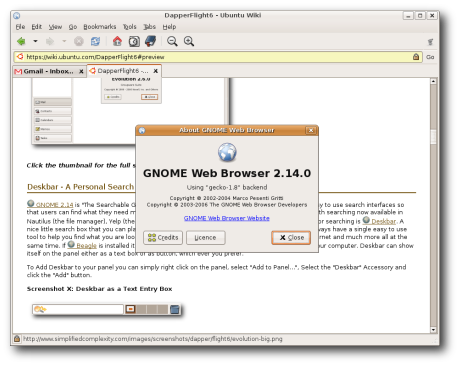Open the Go menu
This screenshot has width=460, height=366.
tap(73, 27)
